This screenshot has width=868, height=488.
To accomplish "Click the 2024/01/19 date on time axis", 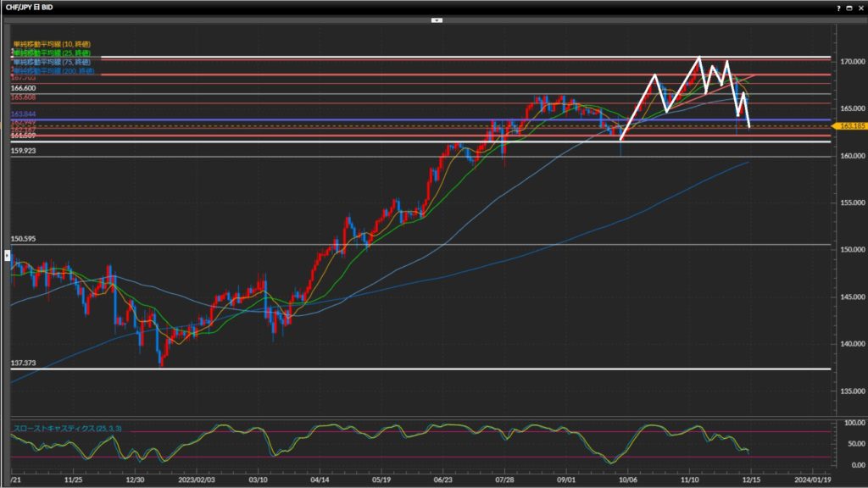I will [x=812, y=478].
